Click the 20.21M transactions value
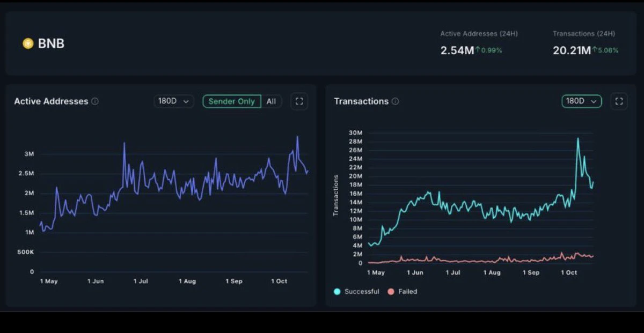644x333 pixels. coord(572,50)
